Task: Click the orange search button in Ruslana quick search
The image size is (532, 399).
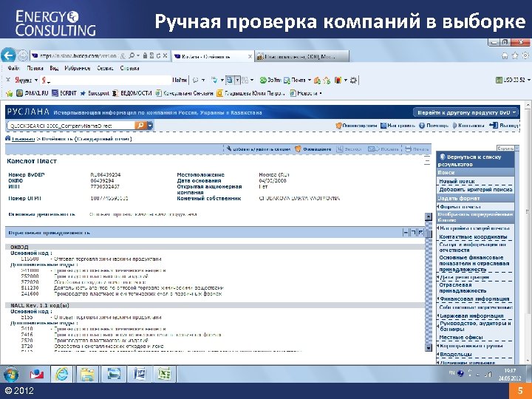Action: 140,126
